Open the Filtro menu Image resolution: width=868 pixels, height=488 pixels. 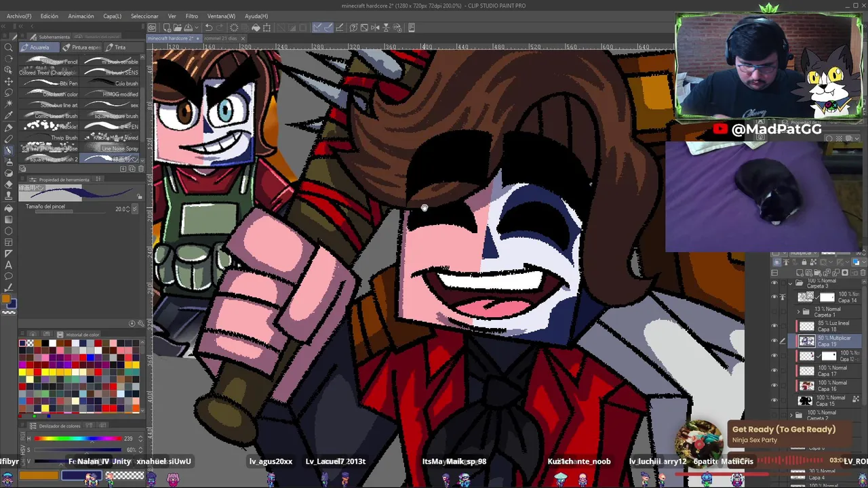tap(192, 16)
